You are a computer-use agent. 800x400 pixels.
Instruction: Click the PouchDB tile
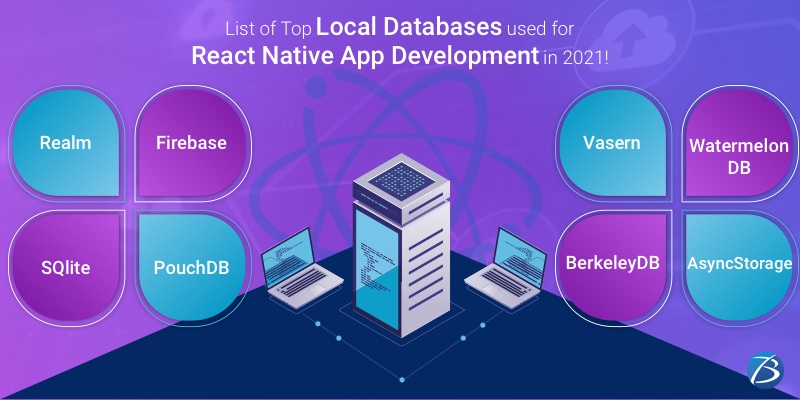pyautogui.click(x=192, y=267)
